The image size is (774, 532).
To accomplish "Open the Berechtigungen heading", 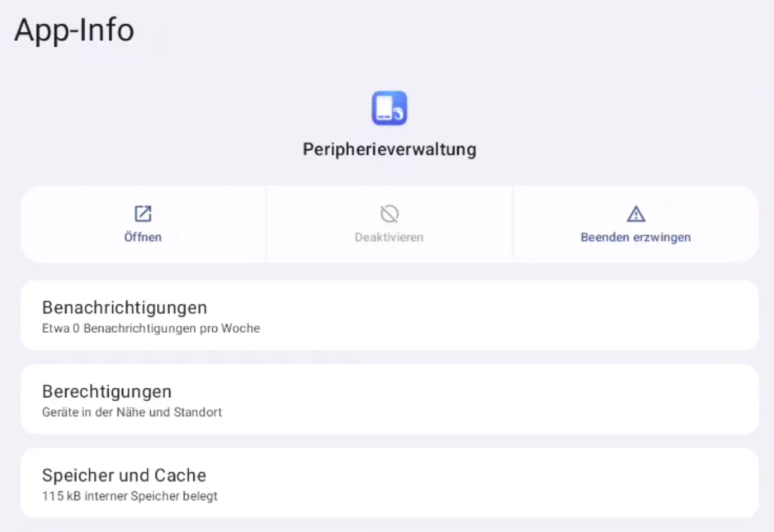I will [x=107, y=392].
